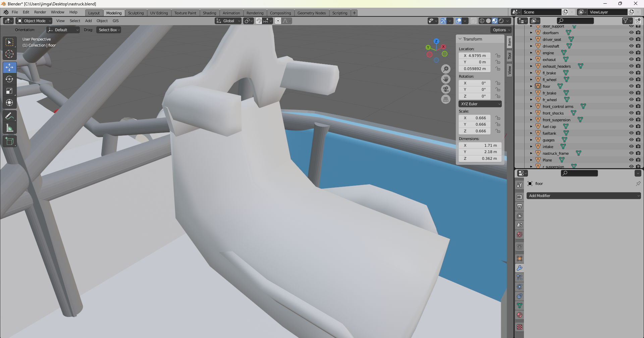This screenshot has height=338, width=644.
Task: Open the View Layer properties tab icon
Action: pos(520,215)
